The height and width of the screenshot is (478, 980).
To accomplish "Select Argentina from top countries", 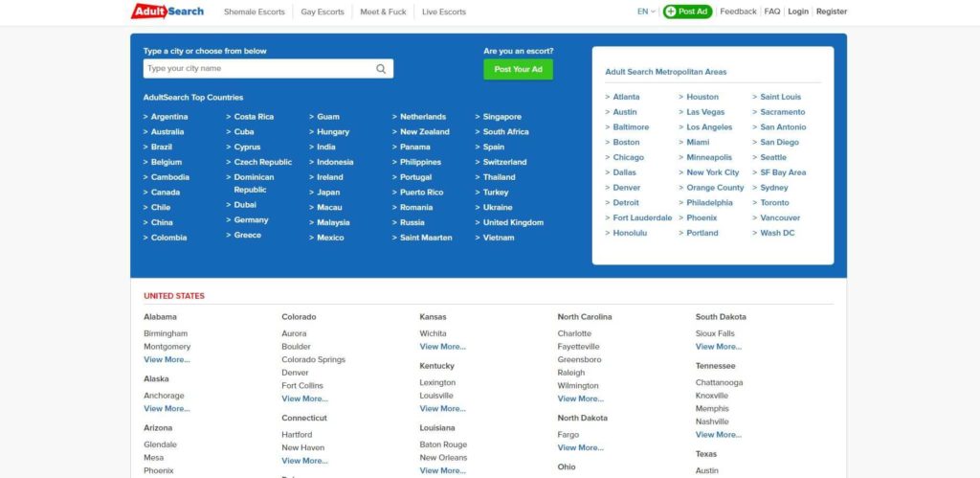I will [168, 117].
